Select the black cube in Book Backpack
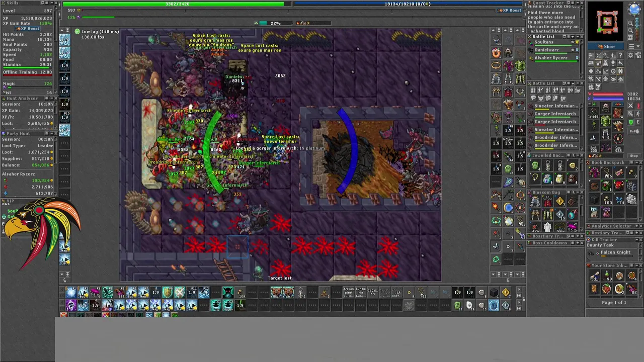 click(x=594, y=199)
